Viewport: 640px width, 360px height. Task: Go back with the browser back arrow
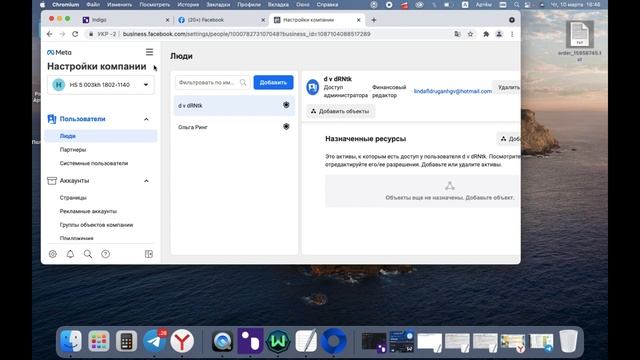point(49,34)
